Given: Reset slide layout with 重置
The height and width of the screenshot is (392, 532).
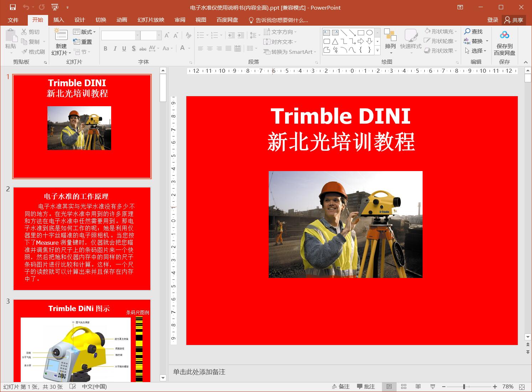Looking at the screenshot, I should click(83, 42).
